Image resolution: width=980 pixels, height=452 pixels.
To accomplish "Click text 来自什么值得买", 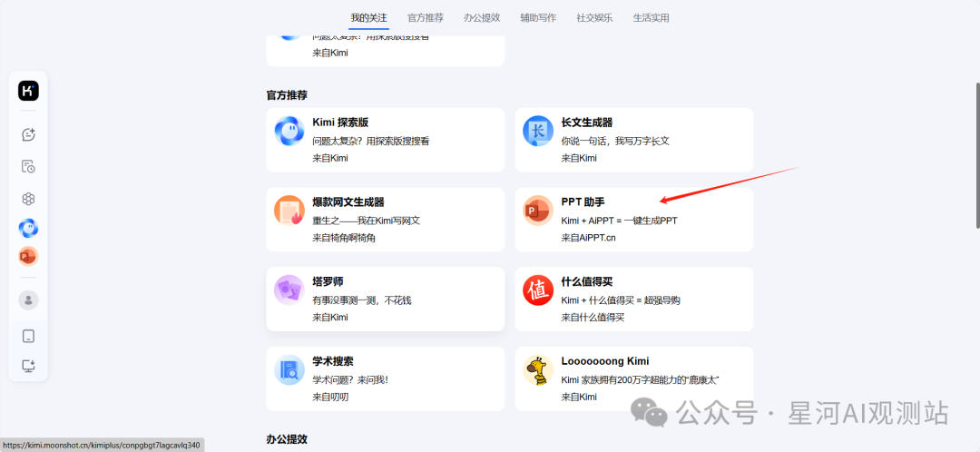I will [593, 317].
